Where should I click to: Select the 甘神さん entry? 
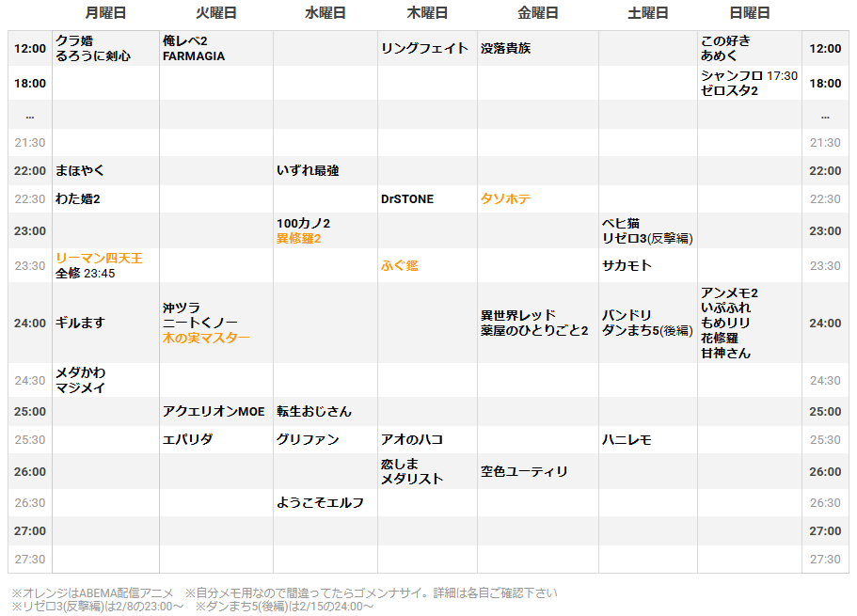[x=726, y=353]
